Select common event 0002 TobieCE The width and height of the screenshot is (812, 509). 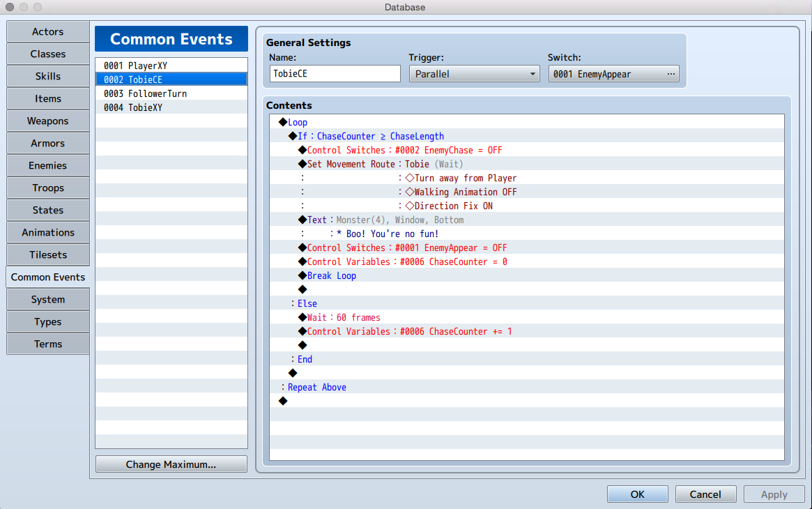[171, 79]
